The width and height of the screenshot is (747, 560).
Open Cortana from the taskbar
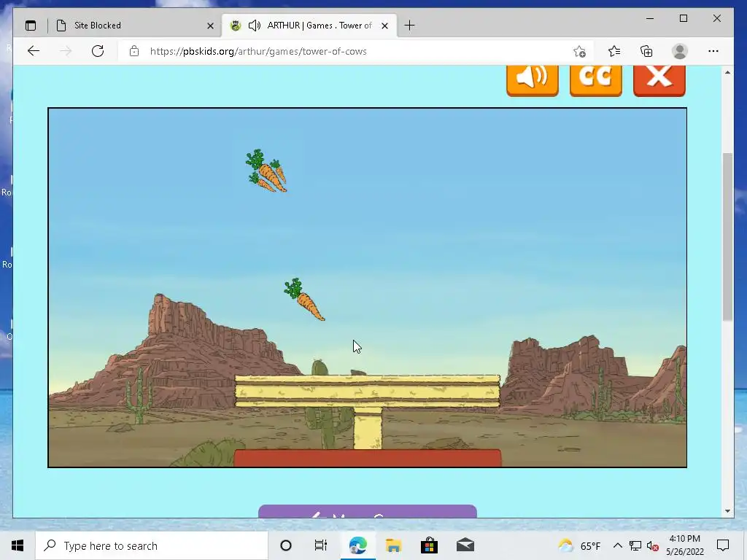286,545
